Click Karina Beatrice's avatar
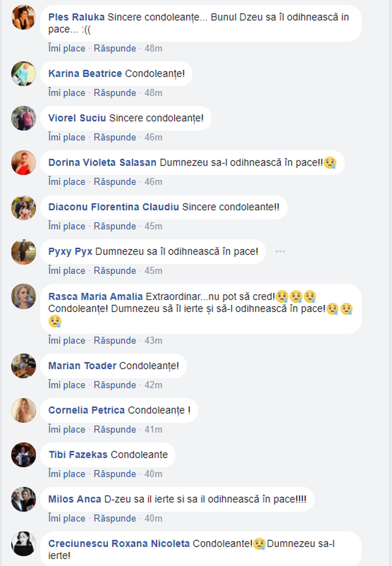Viewport: 392px width, 566px height. [x=24, y=74]
